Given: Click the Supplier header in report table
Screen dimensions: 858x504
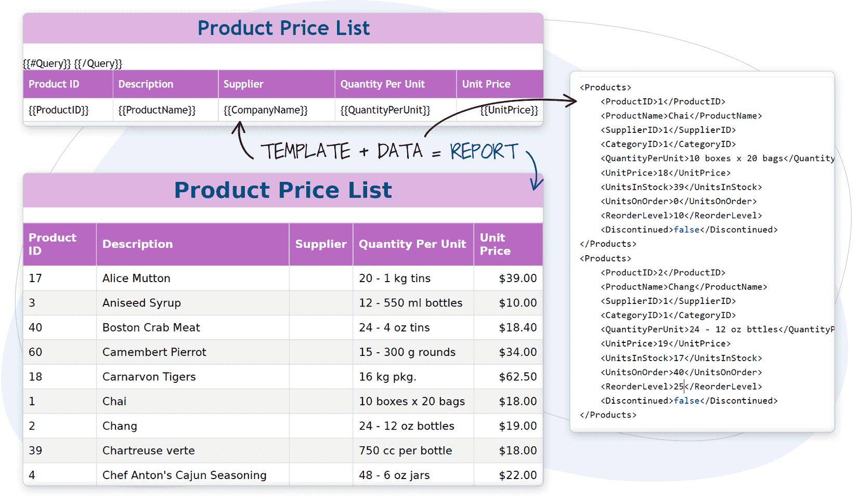Looking at the screenshot, I should [x=320, y=244].
